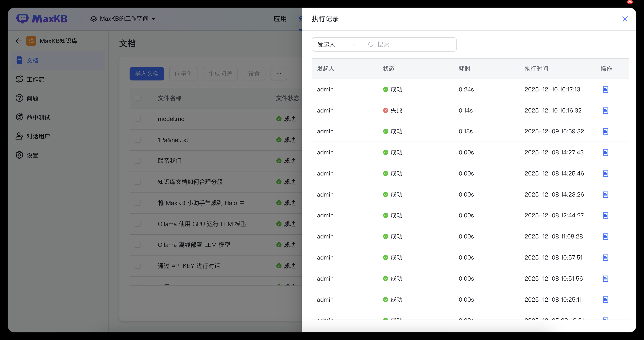View execution details for the 失败 record
Screen dimensions: 644x340
606,110
